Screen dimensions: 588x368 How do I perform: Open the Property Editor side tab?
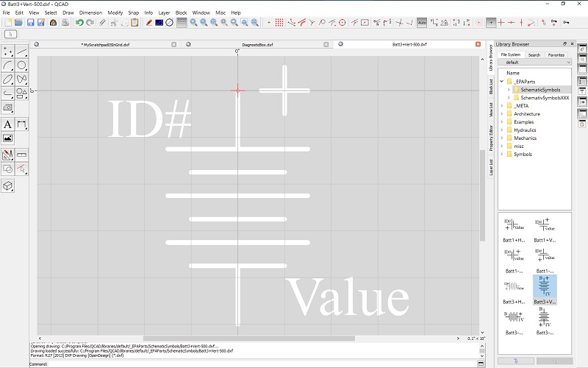tap(490, 138)
